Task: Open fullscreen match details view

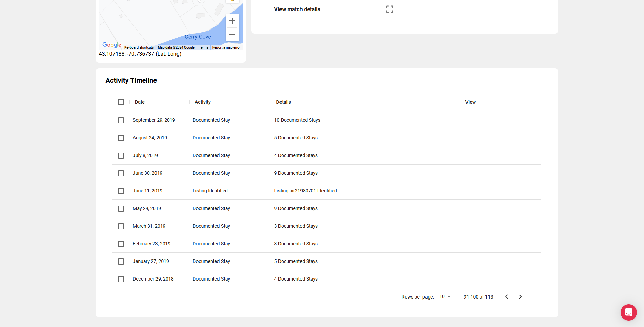Action: 390,9
